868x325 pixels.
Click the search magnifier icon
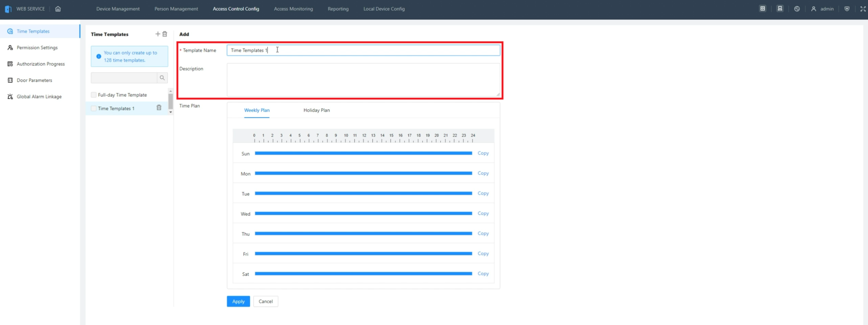coord(163,78)
